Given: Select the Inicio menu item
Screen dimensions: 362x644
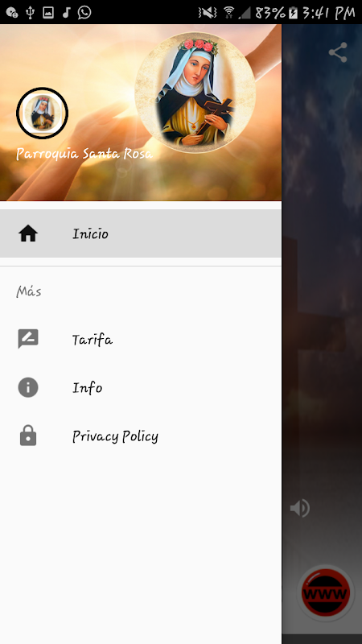Looking at the screenshot, I should [140, 233].
